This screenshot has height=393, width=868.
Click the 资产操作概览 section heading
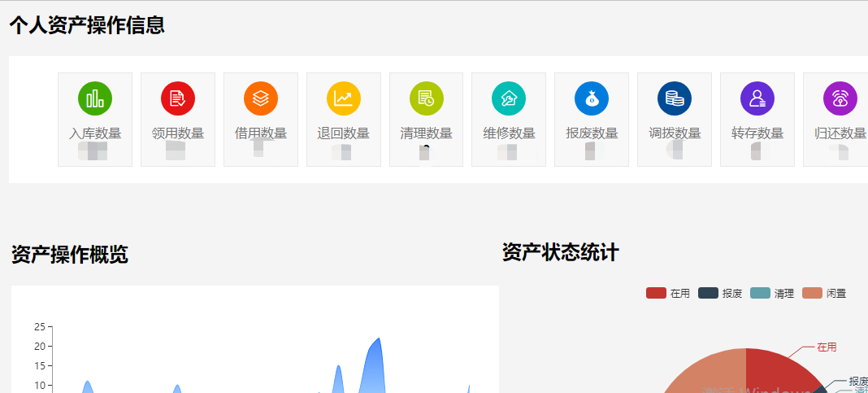point(70,255)
